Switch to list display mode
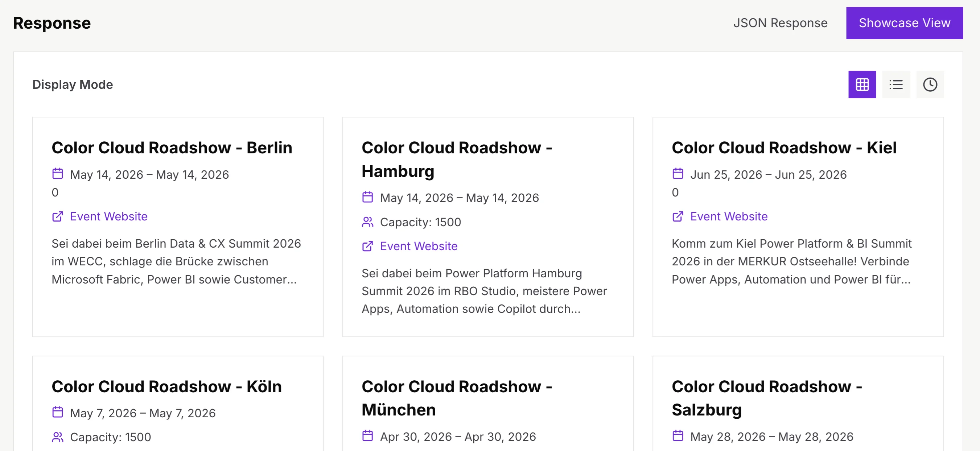The image size is (980, 451). coord(896,84)
